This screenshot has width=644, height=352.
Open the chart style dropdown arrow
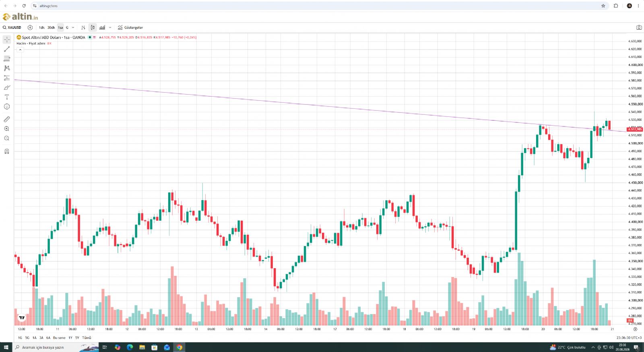click(110, 27)
